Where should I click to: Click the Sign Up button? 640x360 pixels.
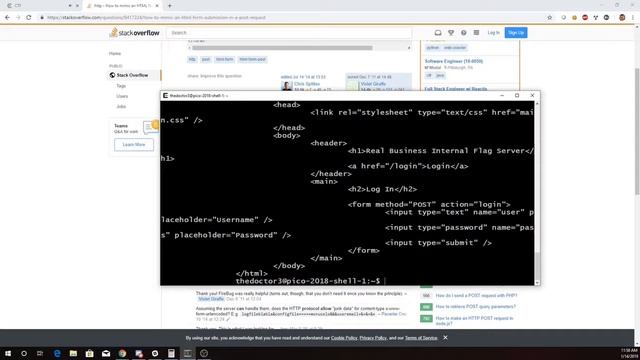(x=516, y=33)
